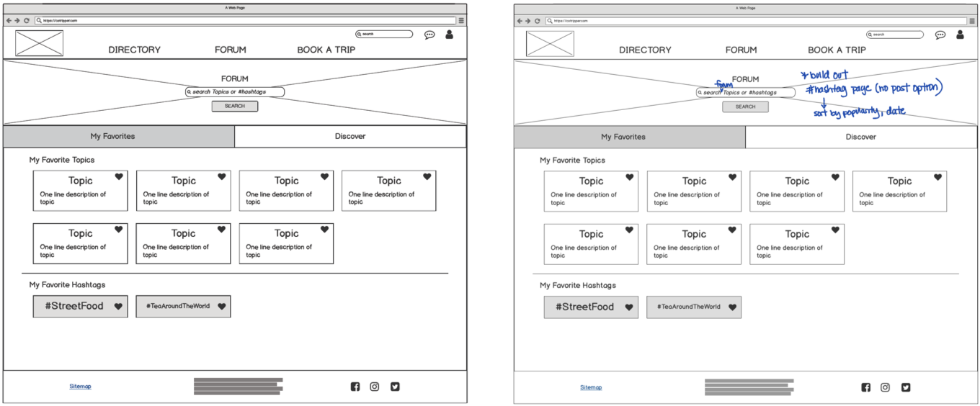Click the Twitter icon in left wireframe footer
Viewport: 980px width, 406px height.
point(395,387)
